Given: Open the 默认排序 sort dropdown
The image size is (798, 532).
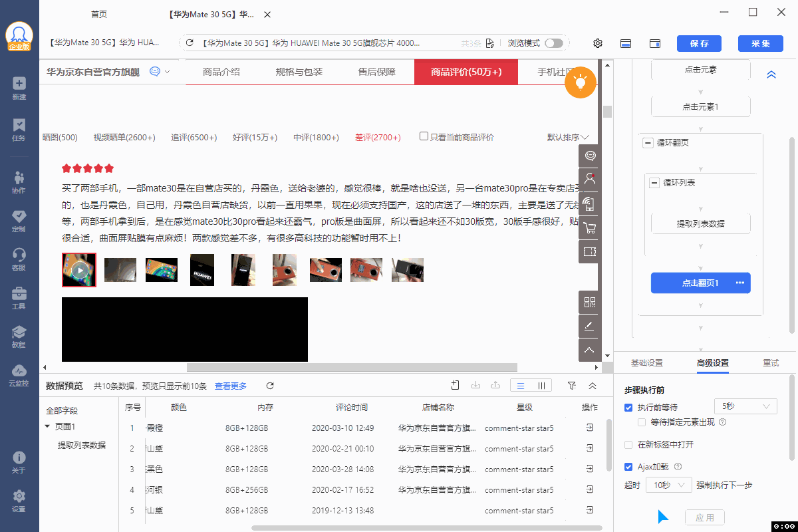Looking at the screenshot, I should pos(568,137).
